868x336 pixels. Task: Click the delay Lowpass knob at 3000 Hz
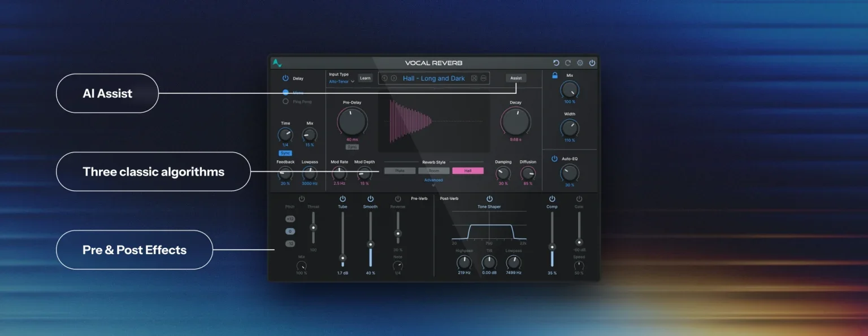coord(310,173)
